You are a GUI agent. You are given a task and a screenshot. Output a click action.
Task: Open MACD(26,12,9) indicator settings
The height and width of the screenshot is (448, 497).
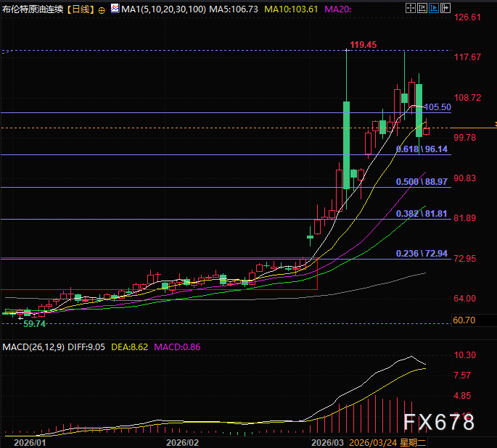(33, 347)
